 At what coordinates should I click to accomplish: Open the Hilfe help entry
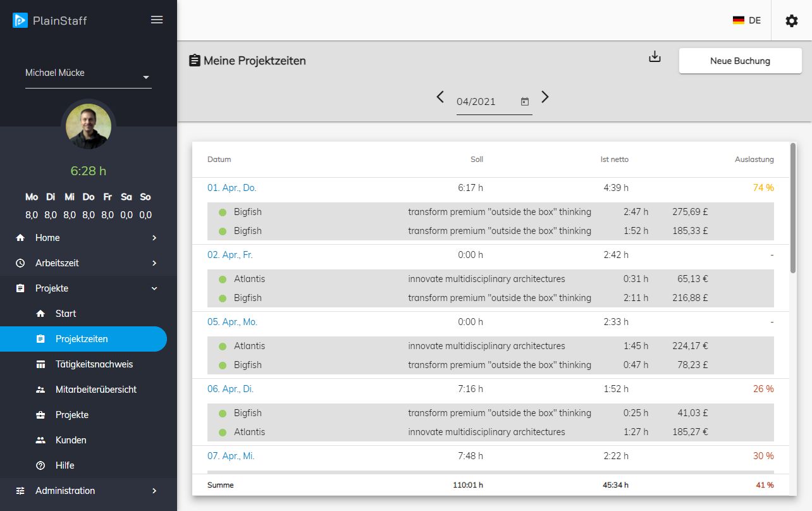[x=65, y=465]
